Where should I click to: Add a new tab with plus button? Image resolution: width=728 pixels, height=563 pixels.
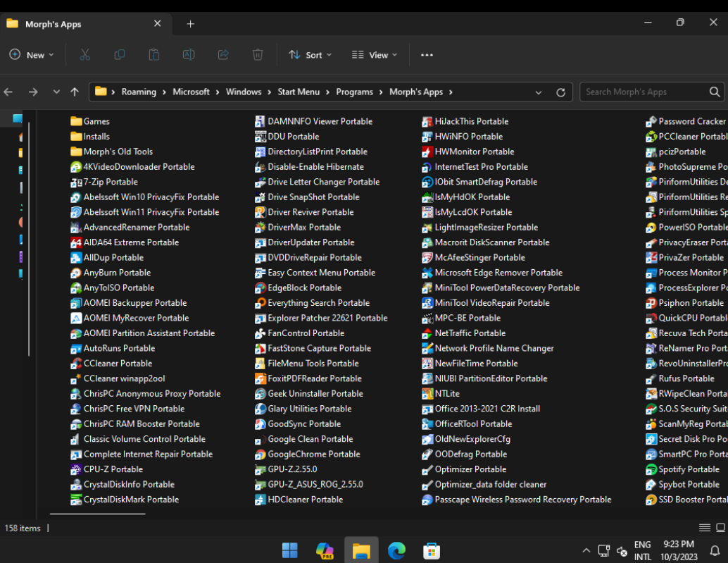190,24
